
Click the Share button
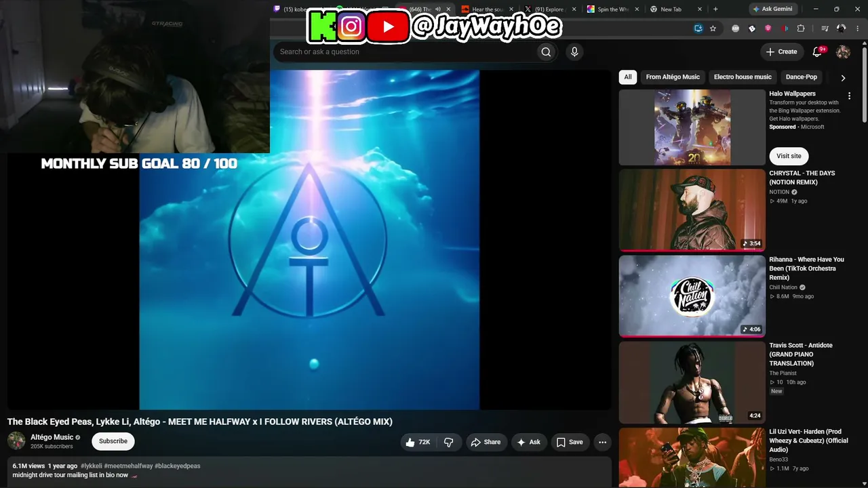486,442
